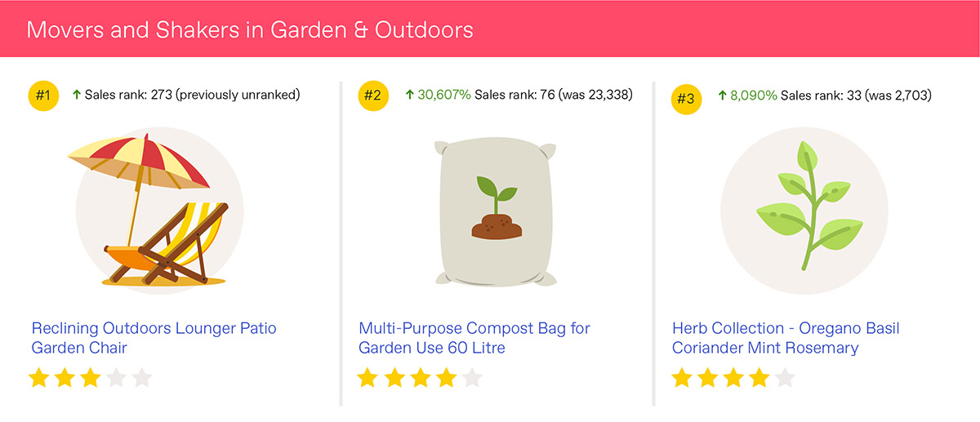The width and height of the screenshot is (980, 422).
Task: Click the 8,090% sales increase text
Action: pyautogui.click(x=754, y=96)
